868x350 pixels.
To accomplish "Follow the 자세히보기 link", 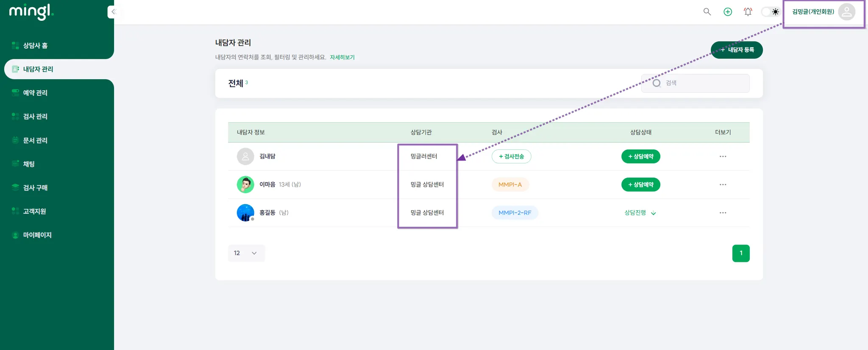I will coord(342,57).
